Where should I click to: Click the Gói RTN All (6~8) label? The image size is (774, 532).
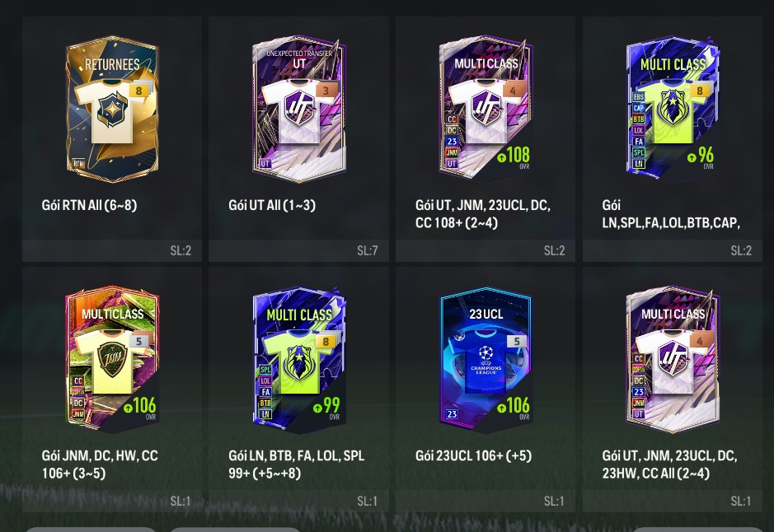89,205
